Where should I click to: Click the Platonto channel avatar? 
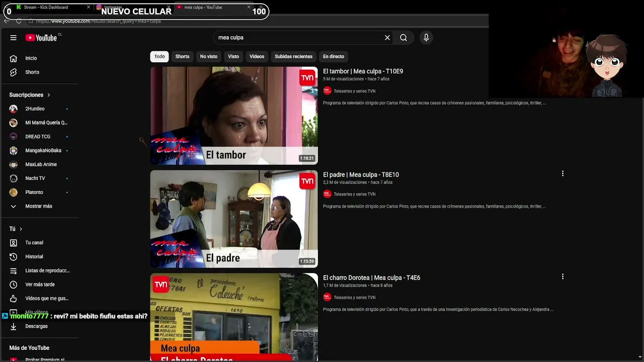coord(14,192)
